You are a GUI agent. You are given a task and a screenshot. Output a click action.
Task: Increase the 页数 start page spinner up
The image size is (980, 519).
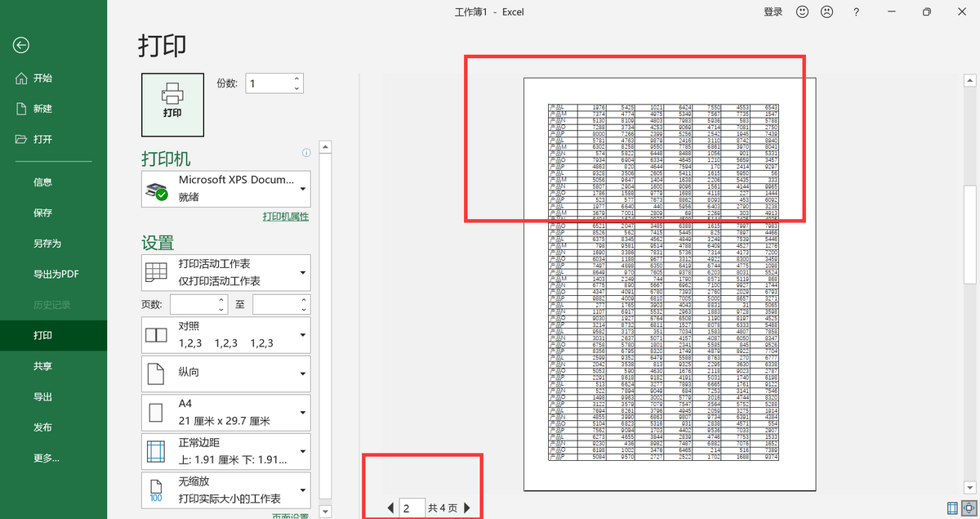221,300
